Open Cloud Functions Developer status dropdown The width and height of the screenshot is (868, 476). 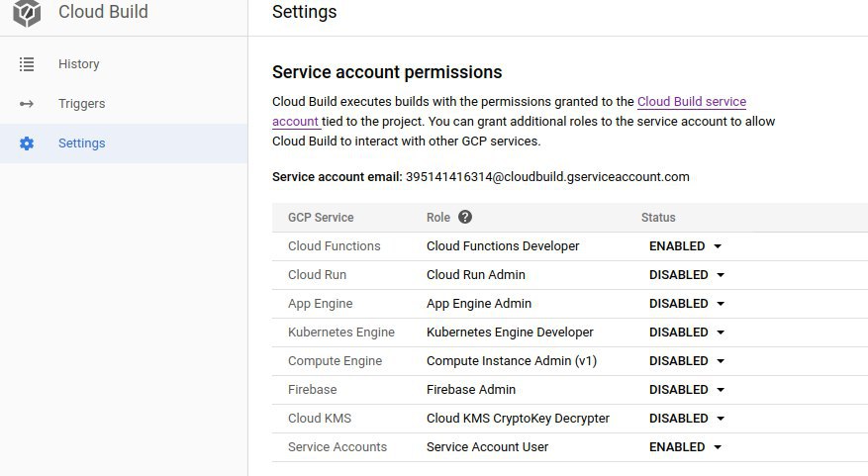685,246
